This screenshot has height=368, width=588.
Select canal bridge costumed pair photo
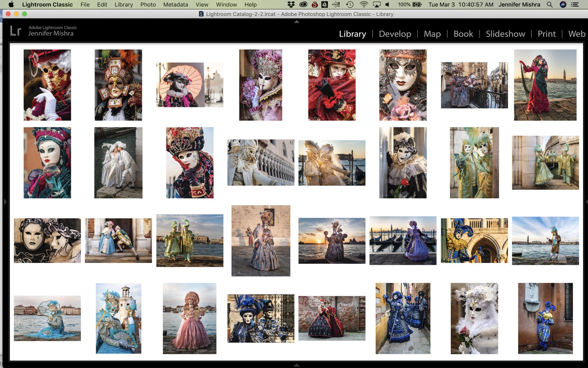[x=474, y=85]
